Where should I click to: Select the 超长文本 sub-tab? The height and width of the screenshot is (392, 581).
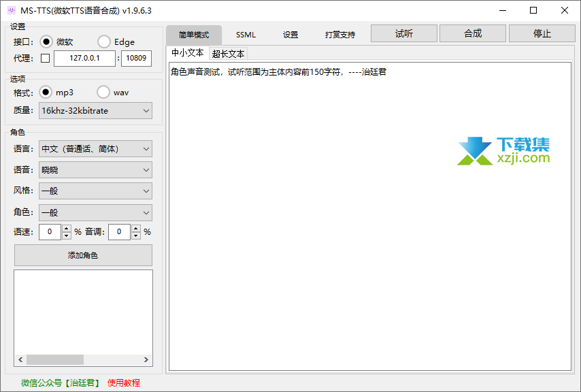coord(229,54)
